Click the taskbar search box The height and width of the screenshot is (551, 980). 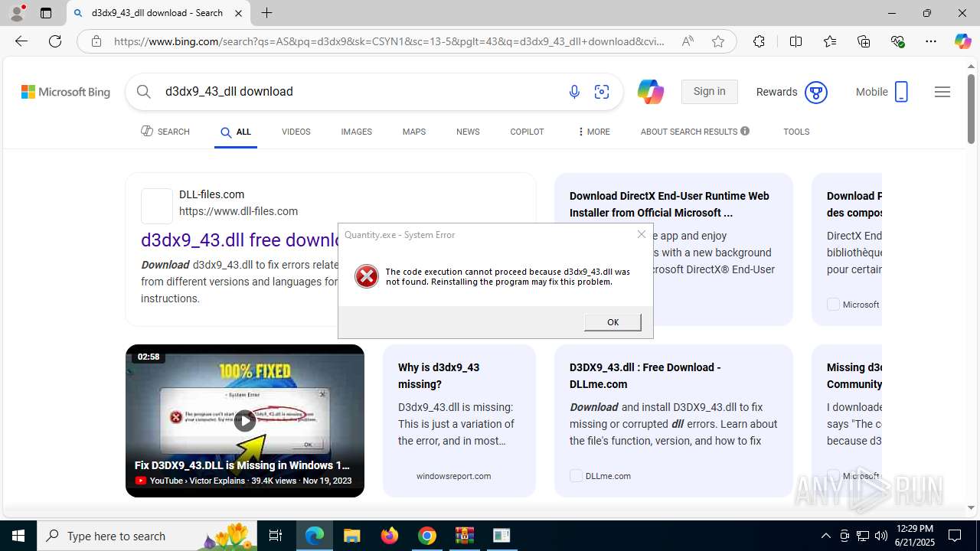[147, 536]
